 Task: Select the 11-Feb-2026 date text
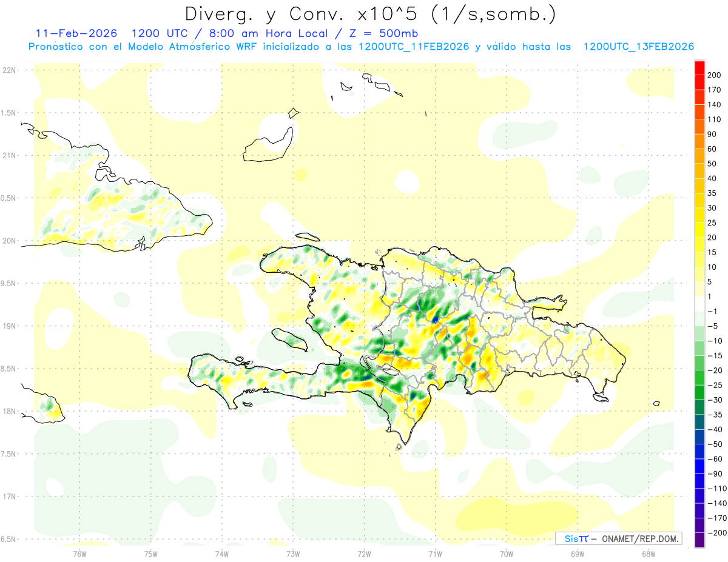point(76,33)
